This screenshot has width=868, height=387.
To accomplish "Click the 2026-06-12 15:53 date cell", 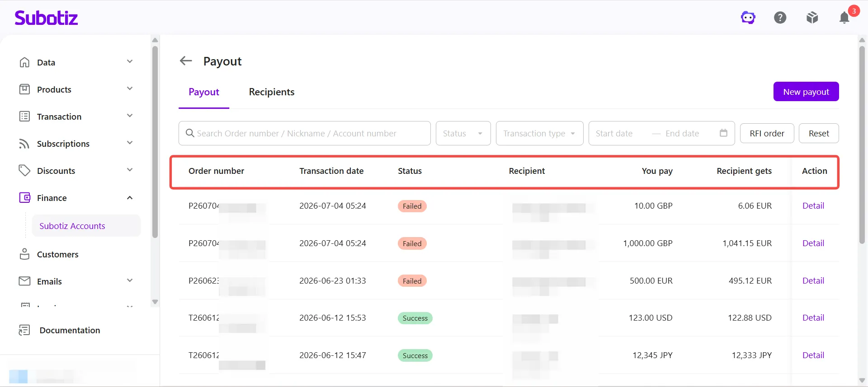I will [x=333, y=318].
